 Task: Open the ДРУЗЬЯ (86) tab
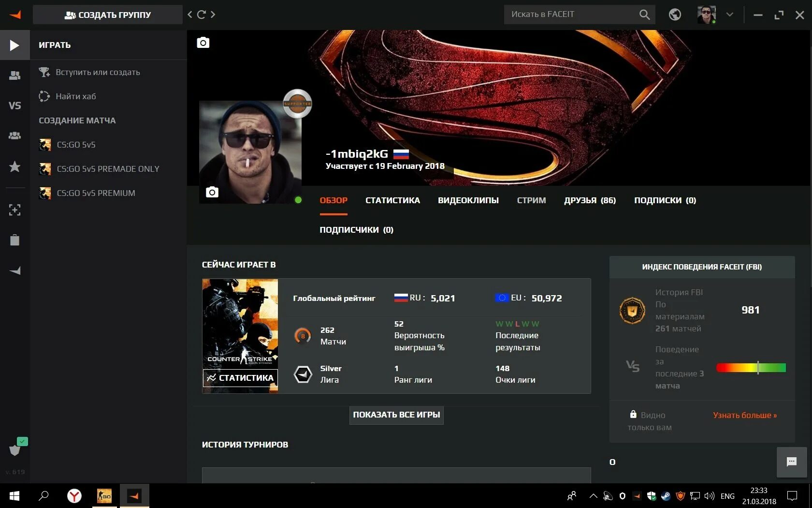pyautogui.click(x=590, y=200)
